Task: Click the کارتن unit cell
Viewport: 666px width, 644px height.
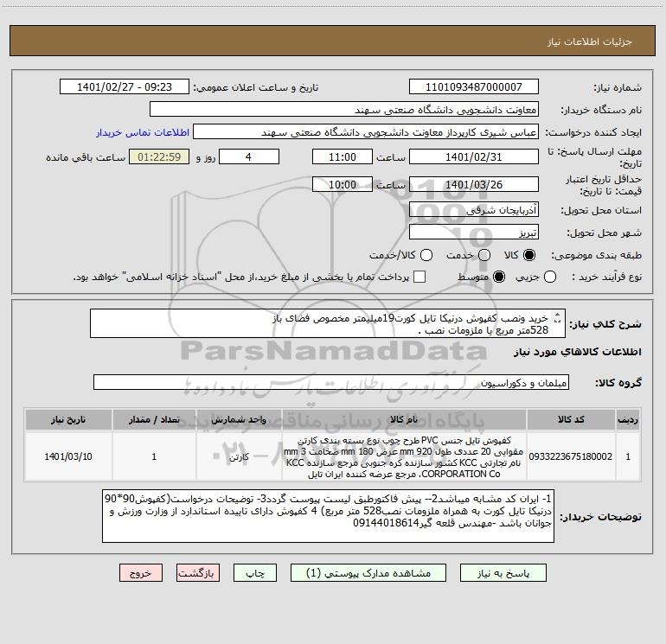Action: 239,456
